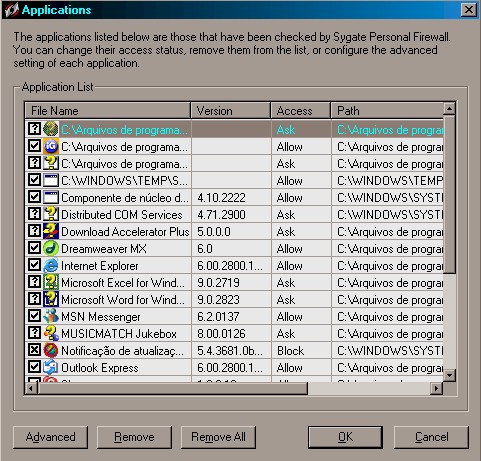
Task: Click the Download Accelerator Plus name
Action: [125, 232]
